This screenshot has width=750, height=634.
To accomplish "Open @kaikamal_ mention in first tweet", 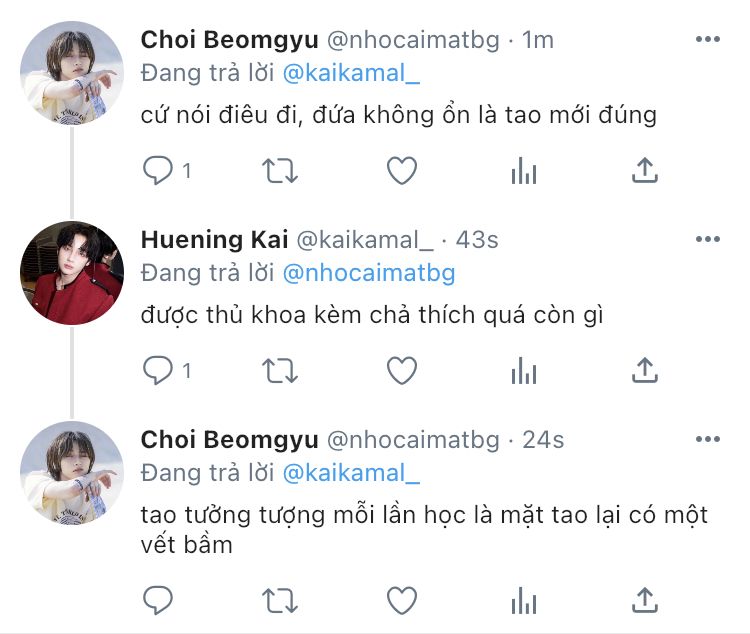I will 352,73.
